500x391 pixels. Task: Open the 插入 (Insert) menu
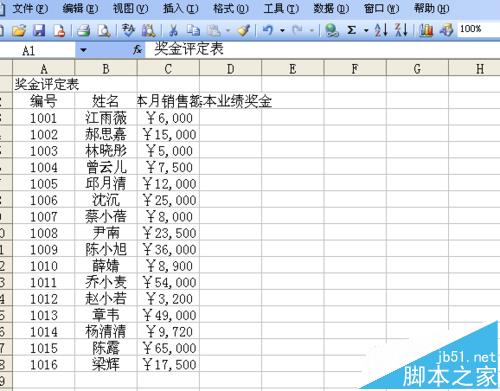click(181, 8)
